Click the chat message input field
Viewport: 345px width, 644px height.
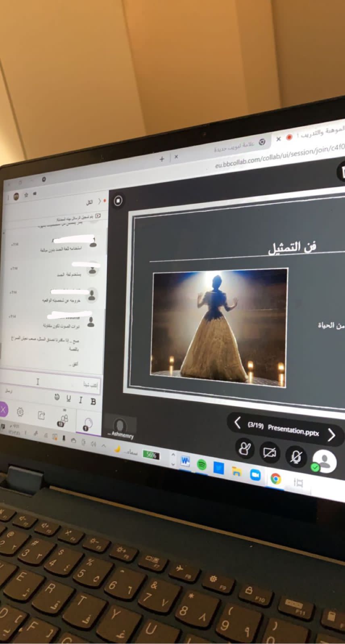point(52,383)
